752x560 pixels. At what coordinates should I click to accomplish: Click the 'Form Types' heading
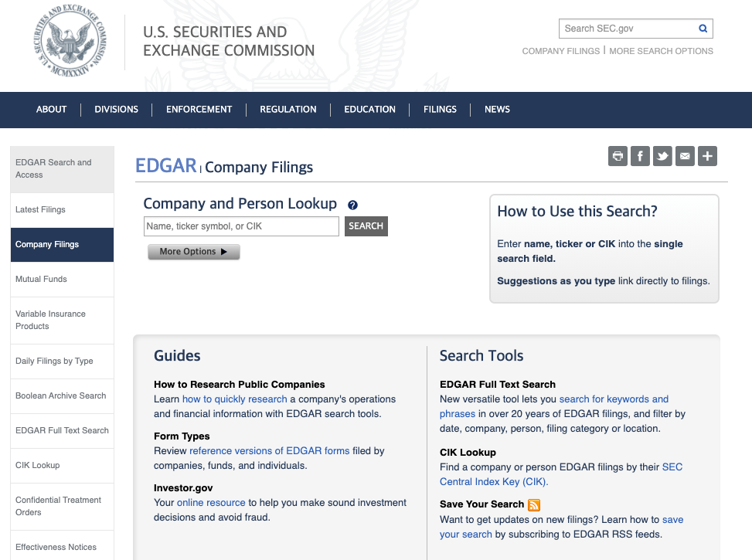(x=182, y=436)
